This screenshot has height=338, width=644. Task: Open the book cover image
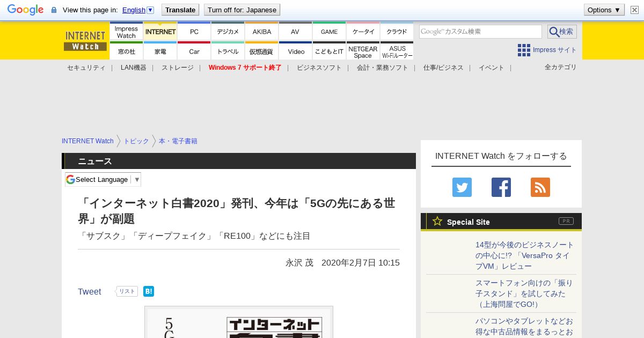239,322
